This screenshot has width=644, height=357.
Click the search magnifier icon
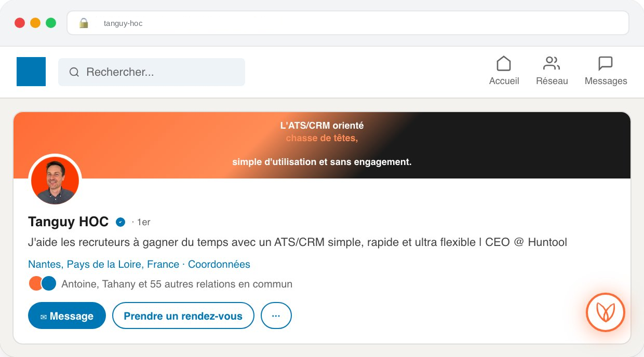point(74,72)
